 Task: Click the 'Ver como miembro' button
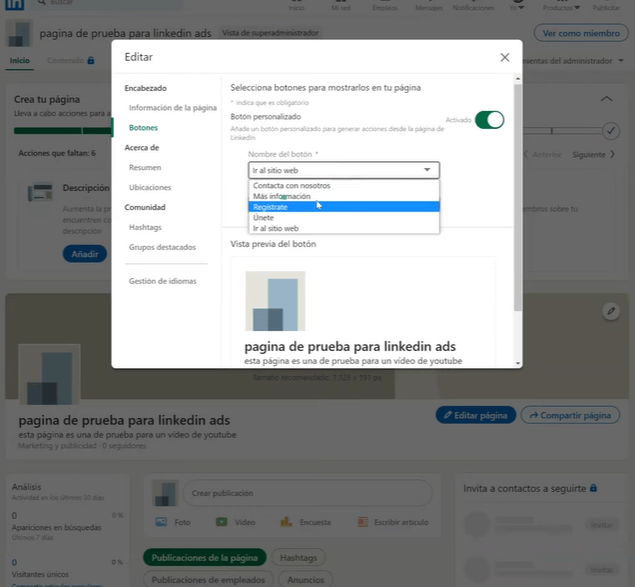(581, 33)
